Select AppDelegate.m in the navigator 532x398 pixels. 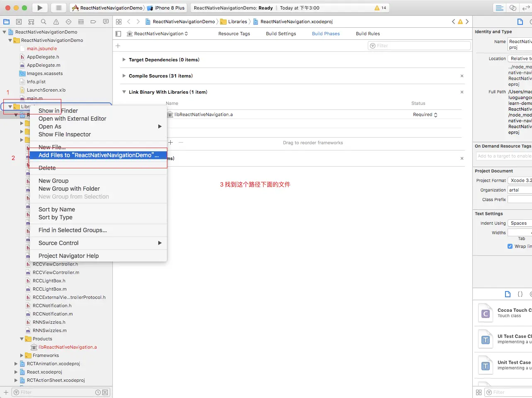(x=44, y=65)
